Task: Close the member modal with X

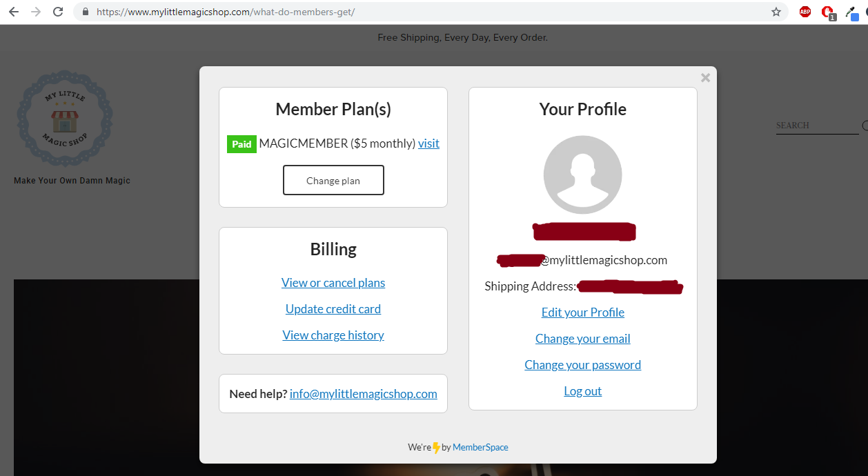Action: click(x=705, y=78)
